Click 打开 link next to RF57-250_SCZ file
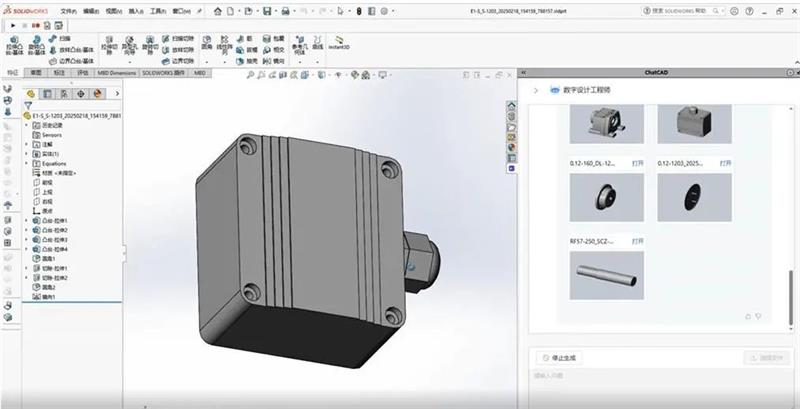This screenshot has height=409, width=800. tap(639, 241)
